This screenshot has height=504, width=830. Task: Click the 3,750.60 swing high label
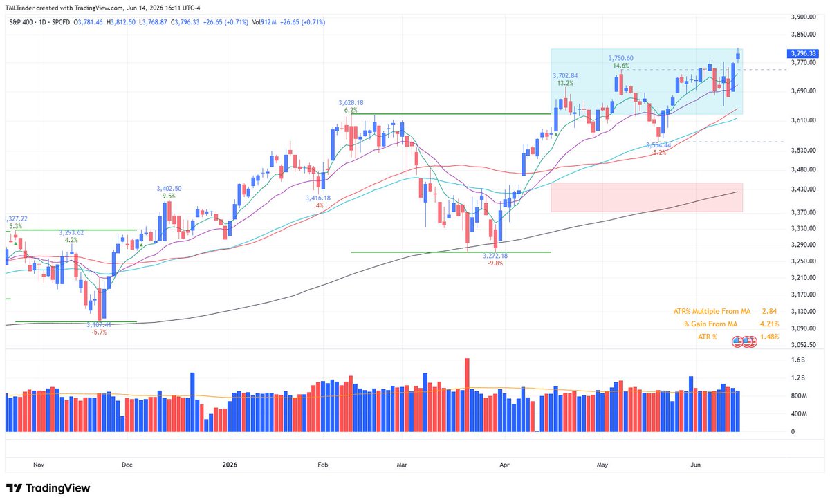[620, 58]
